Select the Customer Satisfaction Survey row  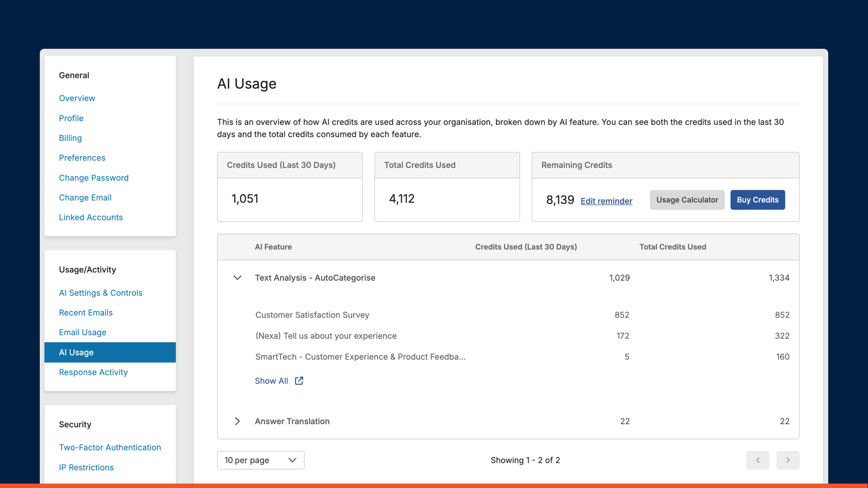[312, 314]
